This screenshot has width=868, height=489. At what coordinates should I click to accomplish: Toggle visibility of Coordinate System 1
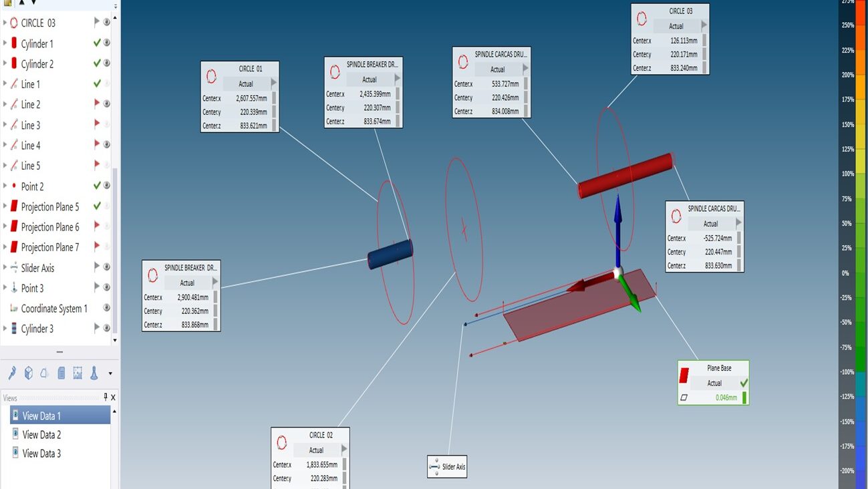tap(107, 309)
